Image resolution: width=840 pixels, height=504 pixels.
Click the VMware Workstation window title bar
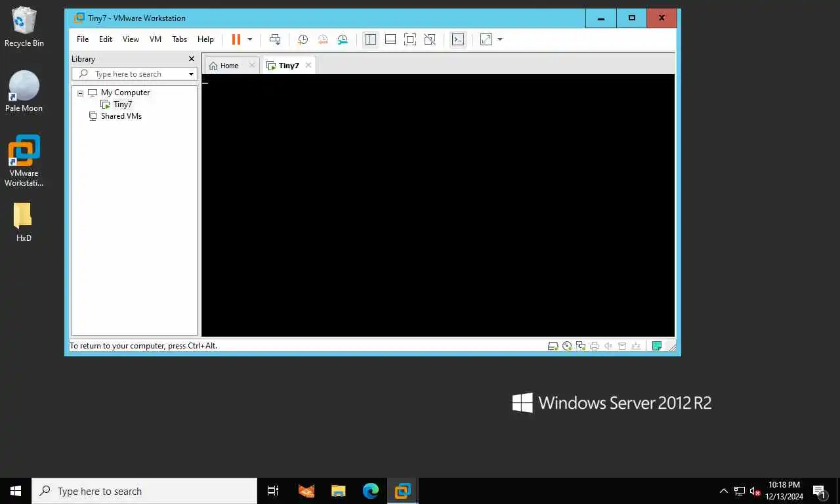click(328, 18)
